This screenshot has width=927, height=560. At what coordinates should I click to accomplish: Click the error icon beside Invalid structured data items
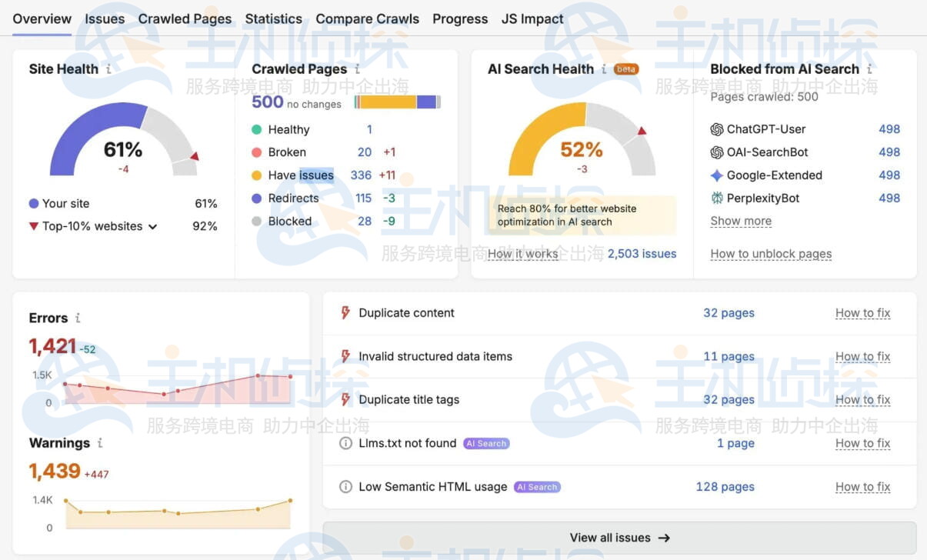point(345,356)
